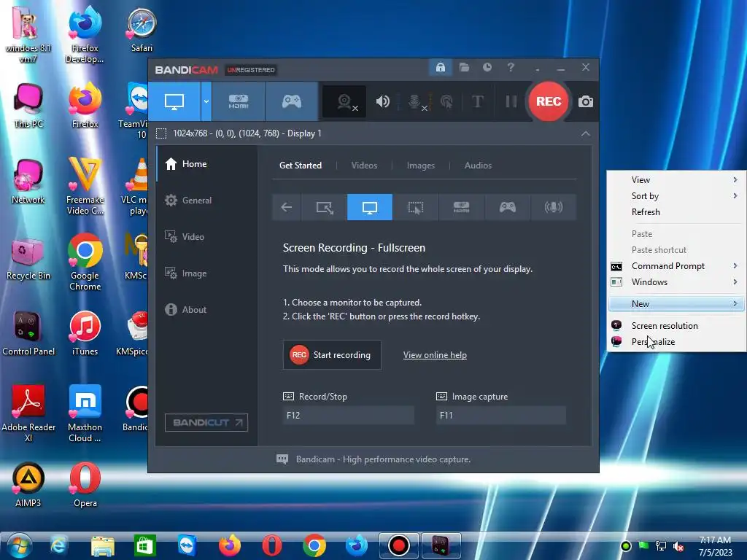Toggle mouse click effect icon
Viewport: 747px width, 560px height.
[x=446, y=101]
